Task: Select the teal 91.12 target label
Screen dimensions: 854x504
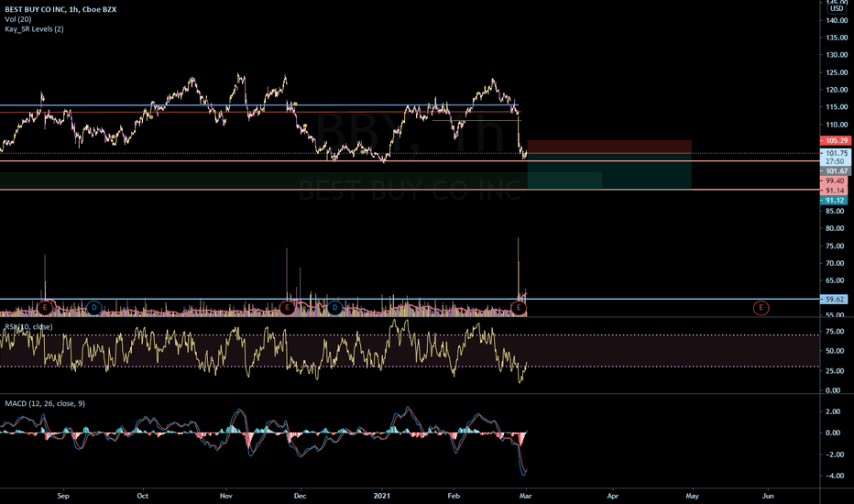Action: tap(835, 201)
